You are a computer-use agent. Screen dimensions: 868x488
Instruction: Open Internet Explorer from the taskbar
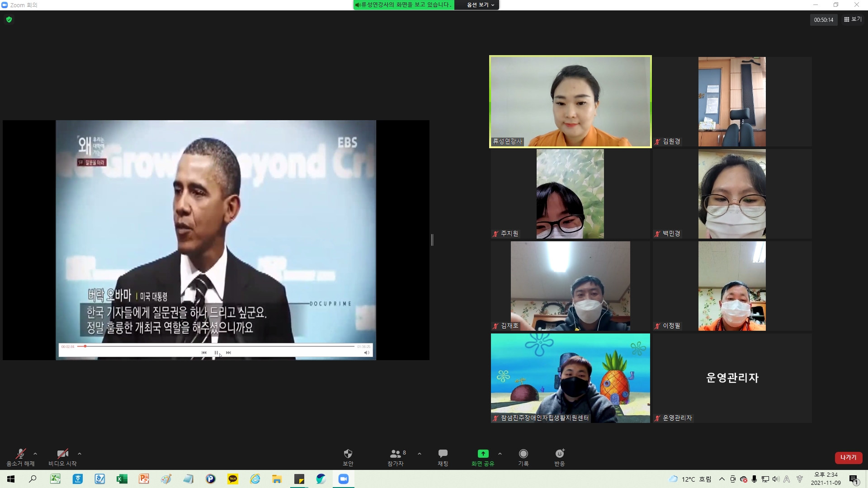pos(255,479)
